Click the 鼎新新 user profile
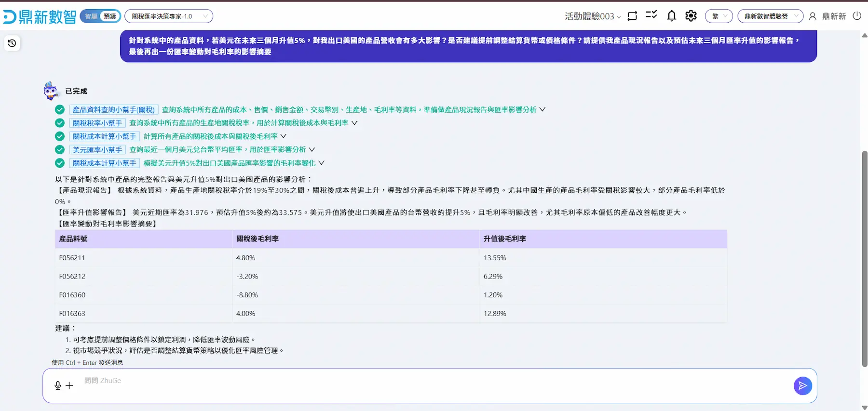The image size is (868, 411). pos(828,16)
